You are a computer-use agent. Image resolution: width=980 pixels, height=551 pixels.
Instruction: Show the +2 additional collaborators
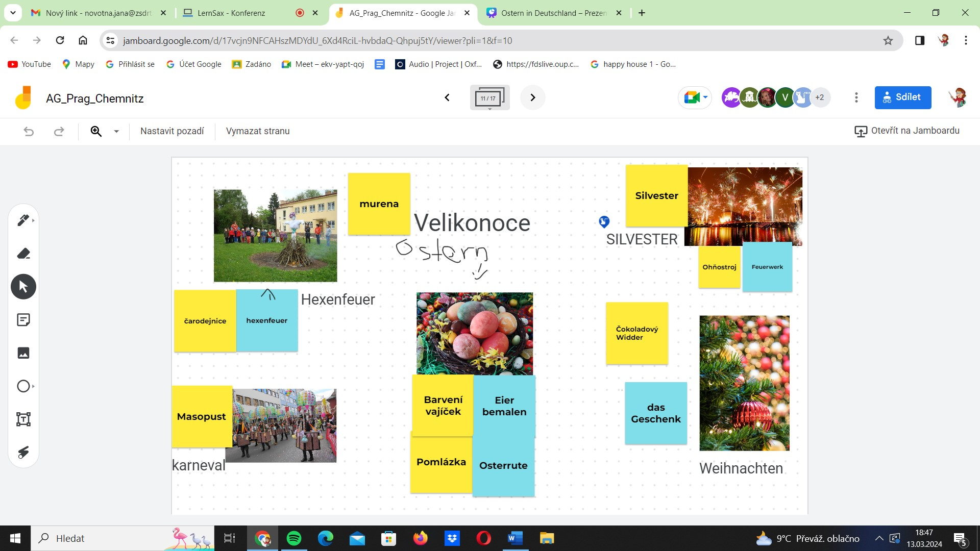(820, 97)
